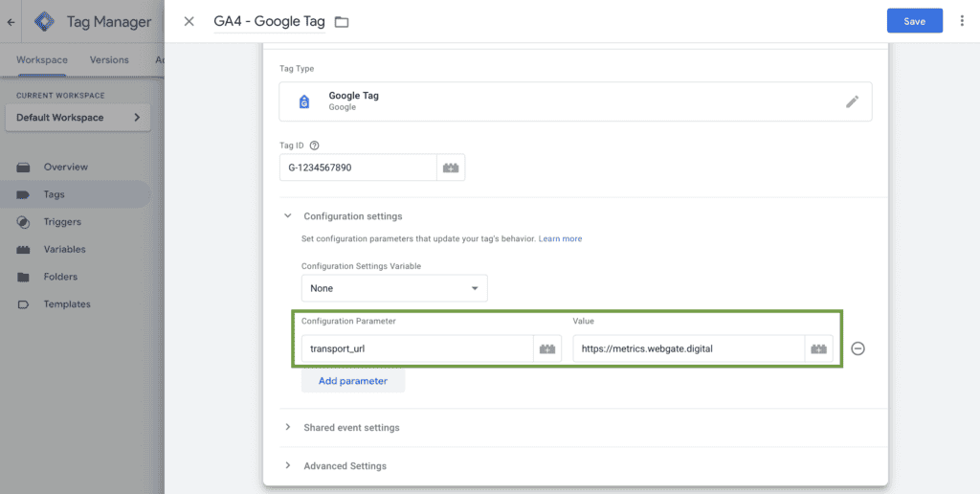Click the pencil icon to edit tag type
This screenshot has width=980, height=494.
click(852, 101)
